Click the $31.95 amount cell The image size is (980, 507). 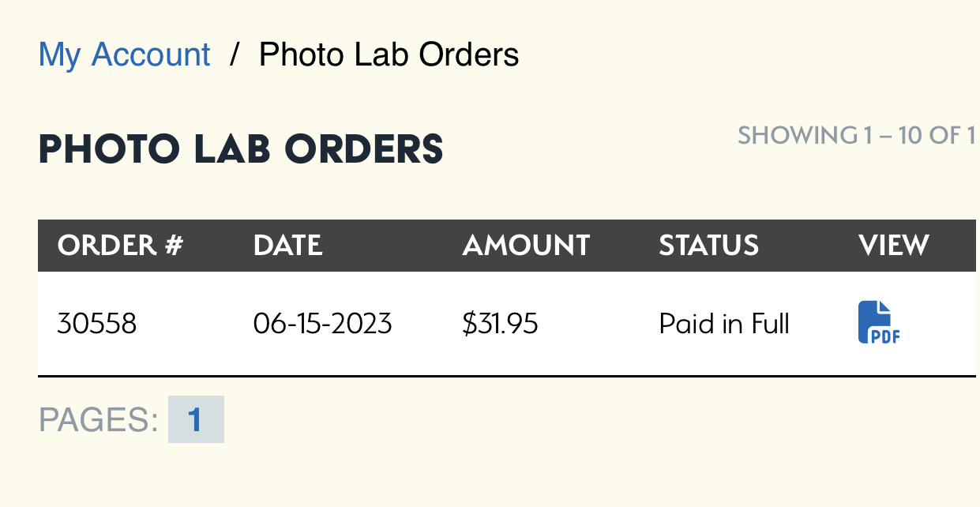(500, 324)
